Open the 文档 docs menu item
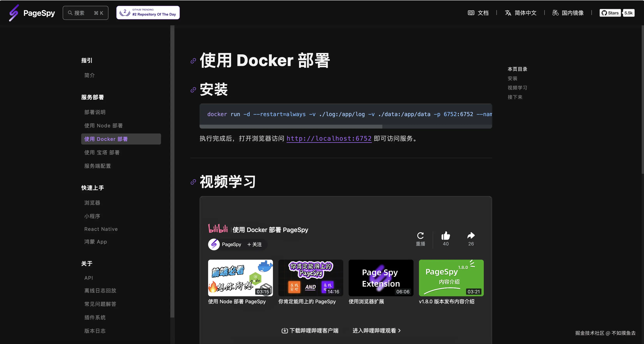644x344 pixels. (478, 13)
